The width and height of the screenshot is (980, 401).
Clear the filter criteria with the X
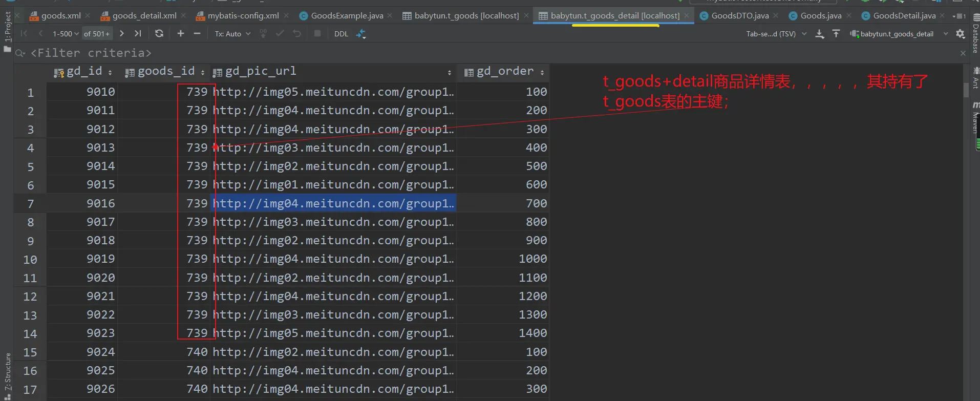point(963,53)
